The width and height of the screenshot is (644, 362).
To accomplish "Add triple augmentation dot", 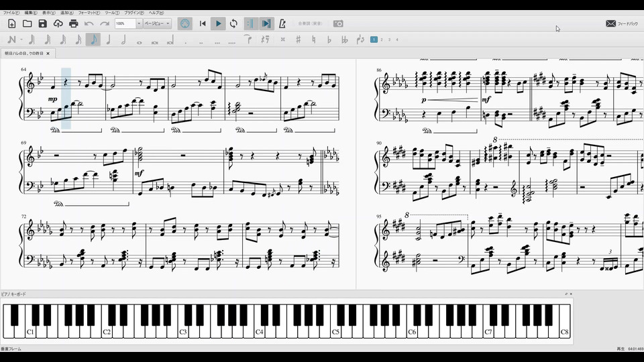I will [x=217, y=42].
